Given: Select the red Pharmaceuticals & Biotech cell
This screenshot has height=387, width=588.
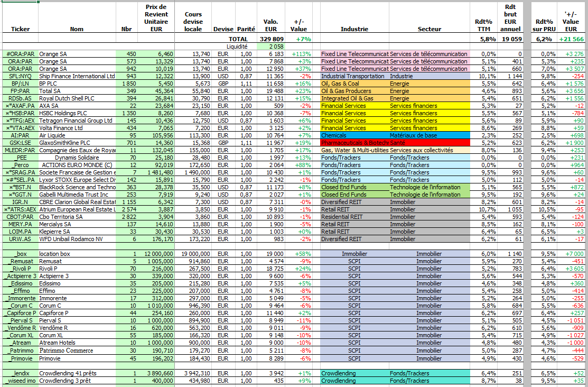Looking at the screenshot, I should point(354,143).
